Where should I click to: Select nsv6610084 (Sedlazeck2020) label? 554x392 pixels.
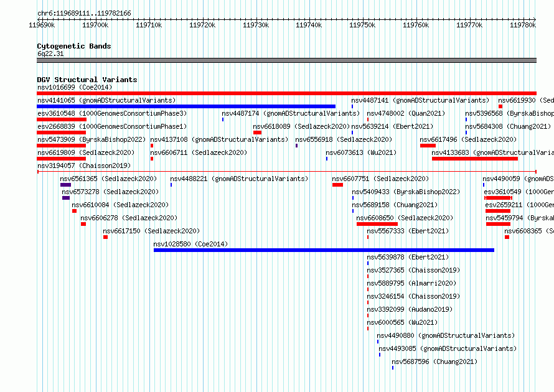click(x=120, y=205)
